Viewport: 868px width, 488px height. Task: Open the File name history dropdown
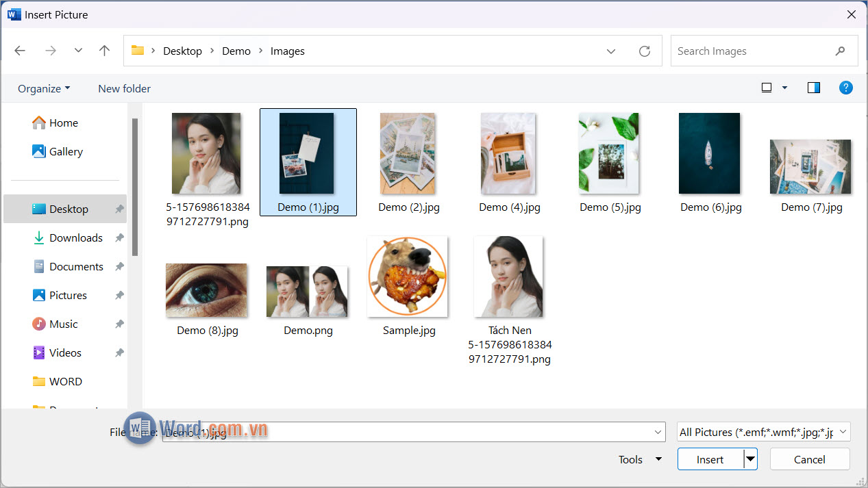[x=658, y=432]
